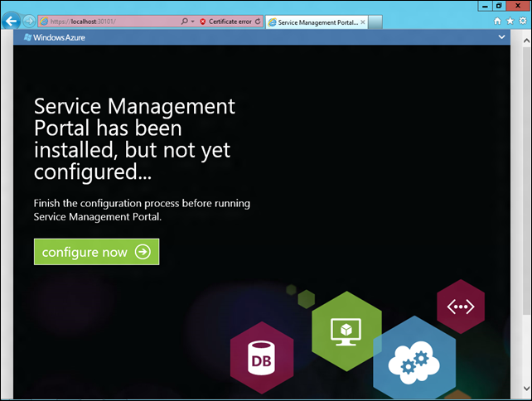Minimize the browser window
The width and height of the screenshot is (532, 401).
click(485, 6)
